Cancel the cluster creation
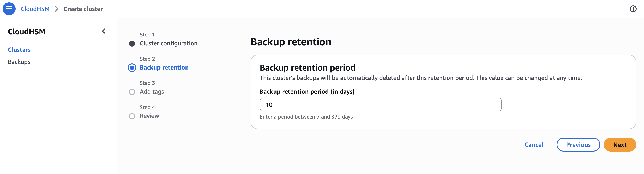 tap(534, 145)
